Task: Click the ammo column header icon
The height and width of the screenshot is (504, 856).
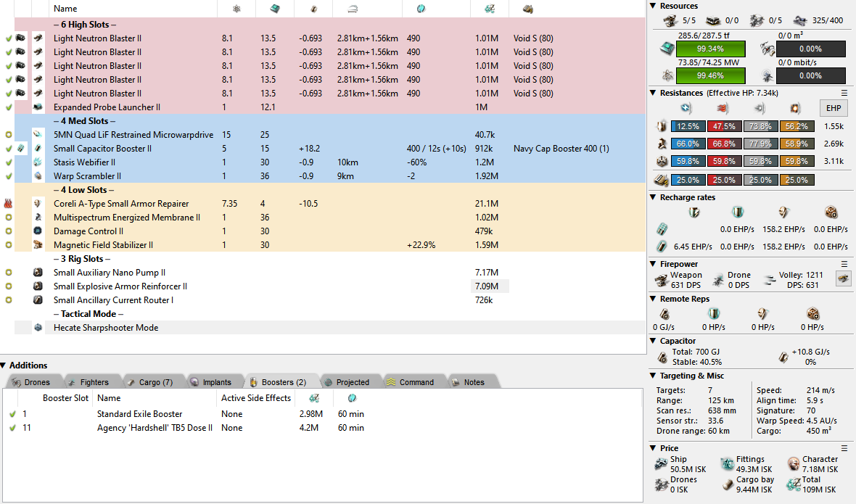Action: pyautogui.click(x=527, y=9)
